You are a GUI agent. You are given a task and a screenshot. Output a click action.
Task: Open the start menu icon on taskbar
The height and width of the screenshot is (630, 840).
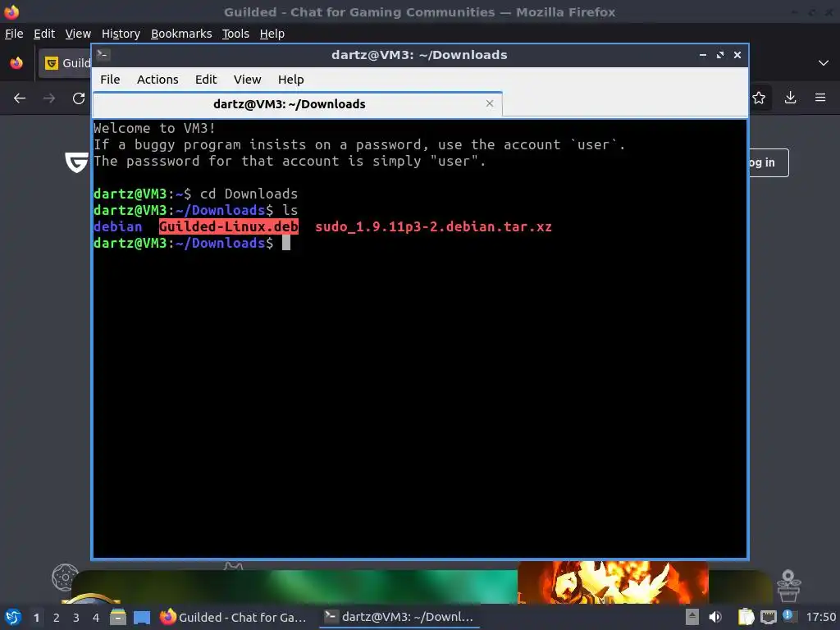[13, 617]
